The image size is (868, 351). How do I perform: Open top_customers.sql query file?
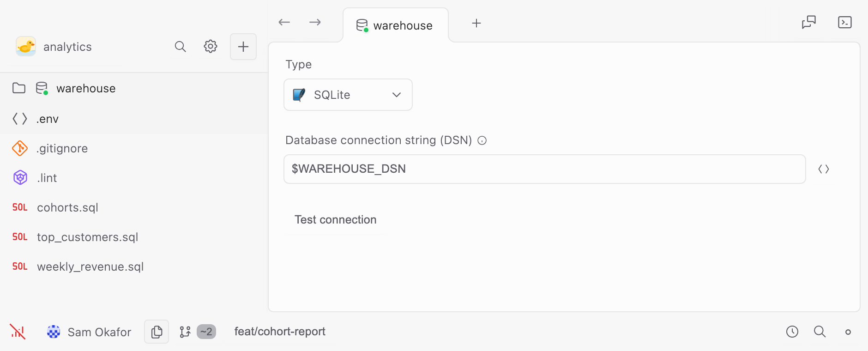coord(134,237)
